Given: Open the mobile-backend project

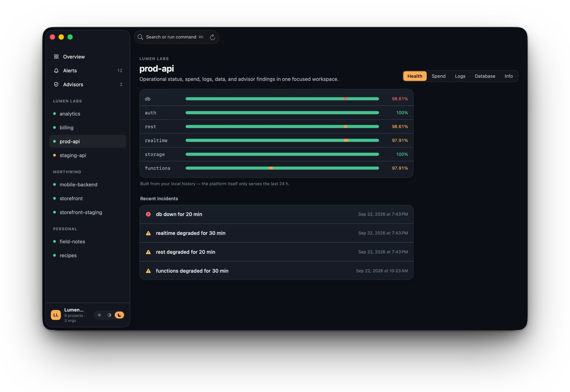Looking at the screenshot, I should (88, 185).
